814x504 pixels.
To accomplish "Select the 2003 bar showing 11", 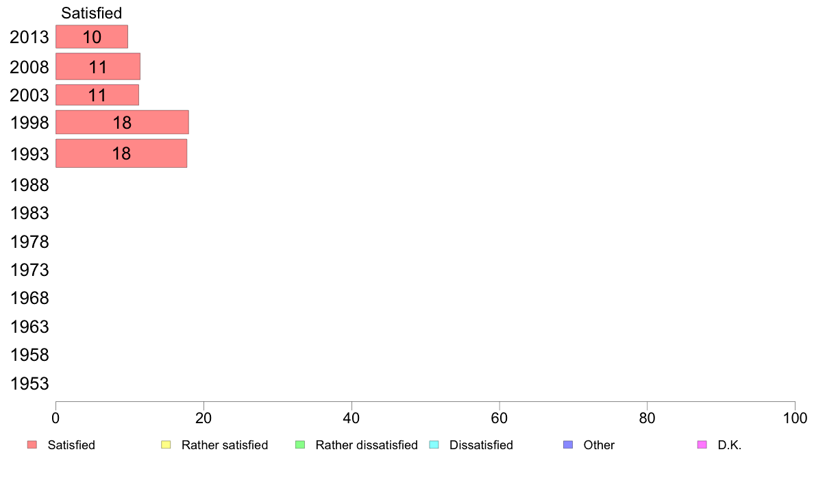I will click(97, 95).
